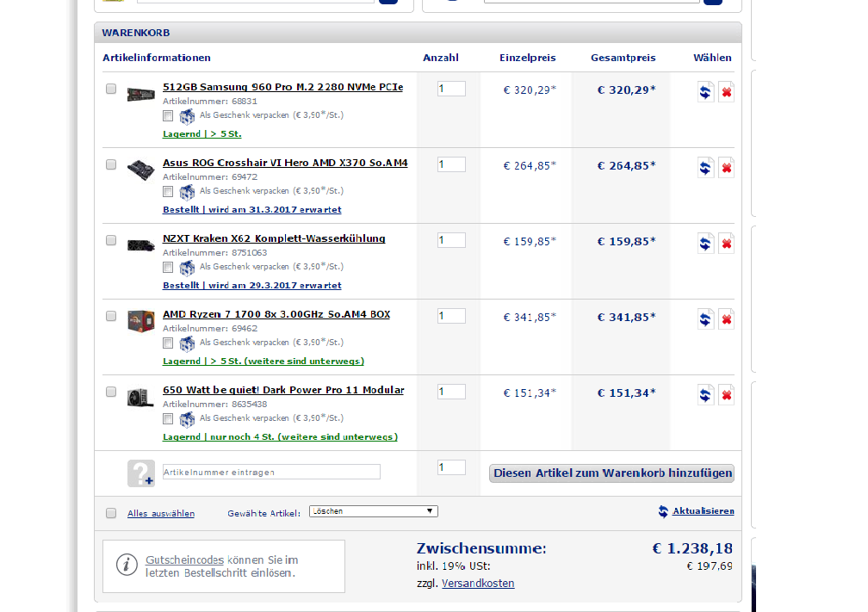
Task: Delete AMD Ryzen 7 1700 using red X
Action: [726, 319]
